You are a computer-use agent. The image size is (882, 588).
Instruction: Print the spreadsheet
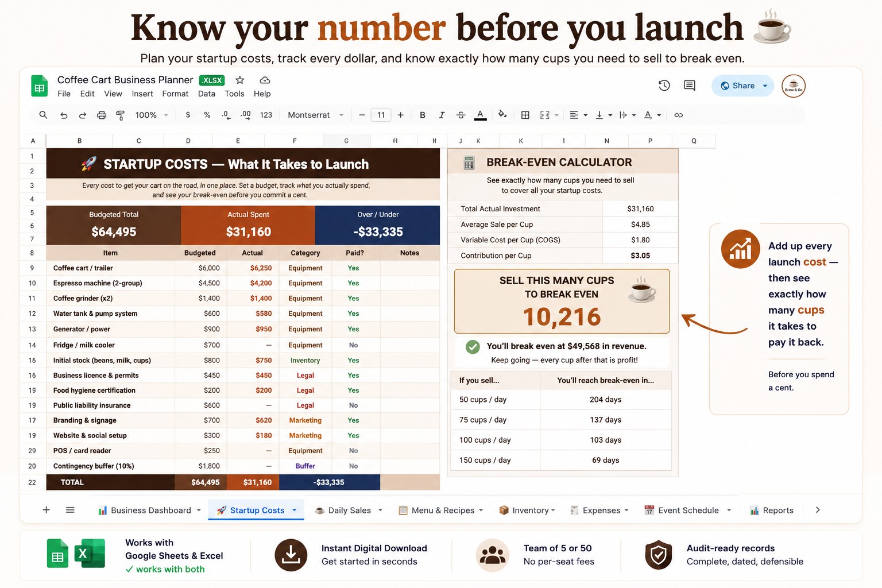click(102, 115)
